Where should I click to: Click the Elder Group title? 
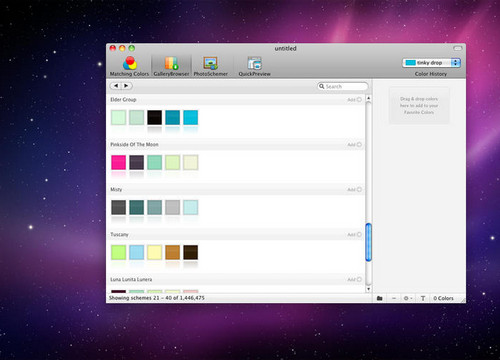tap(123, 100)
